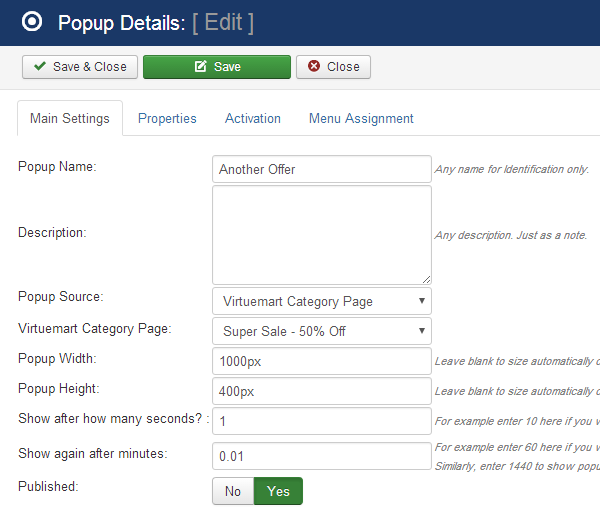This screenshot has width=600, height=521.
Task: Click the Popup Width input field
Action: coord(321,361)
